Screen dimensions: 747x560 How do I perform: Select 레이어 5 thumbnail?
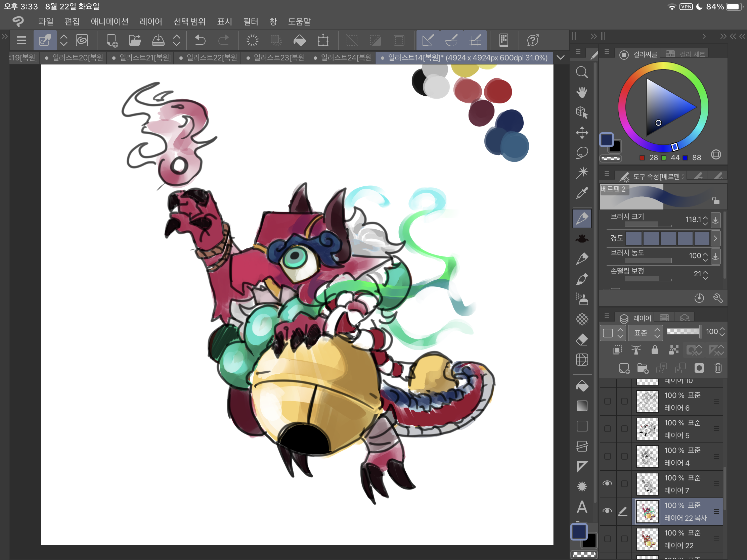click(x=647, y=429)
